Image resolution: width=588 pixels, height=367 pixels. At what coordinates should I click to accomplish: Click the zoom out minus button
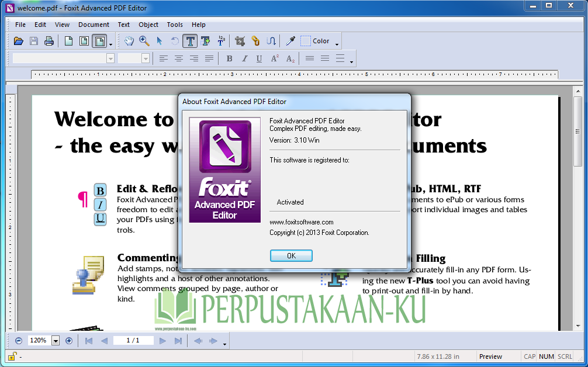[x=19, y=341]
